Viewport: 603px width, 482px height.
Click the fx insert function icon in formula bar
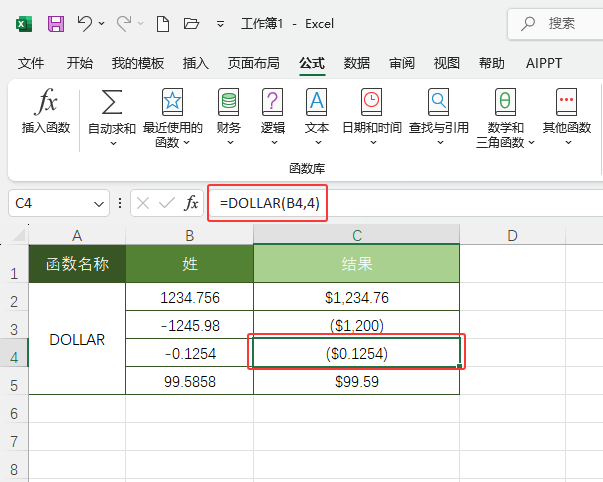(192, 203)
